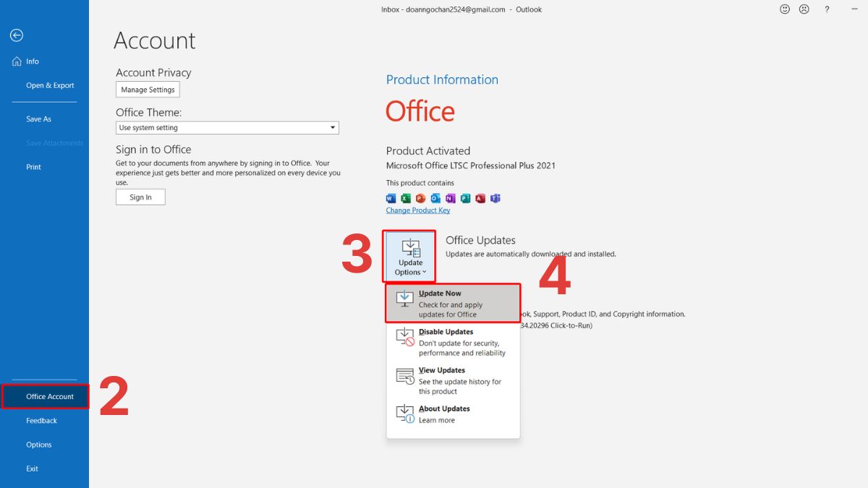
Task: Click the smiley face feedback icon
Action: (x=785, y=9)
